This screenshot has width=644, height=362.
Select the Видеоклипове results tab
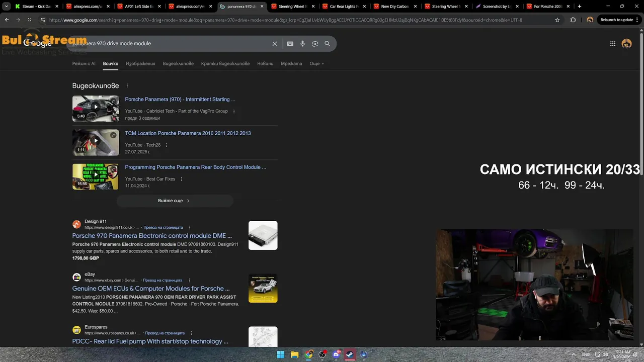coord(178,64)
